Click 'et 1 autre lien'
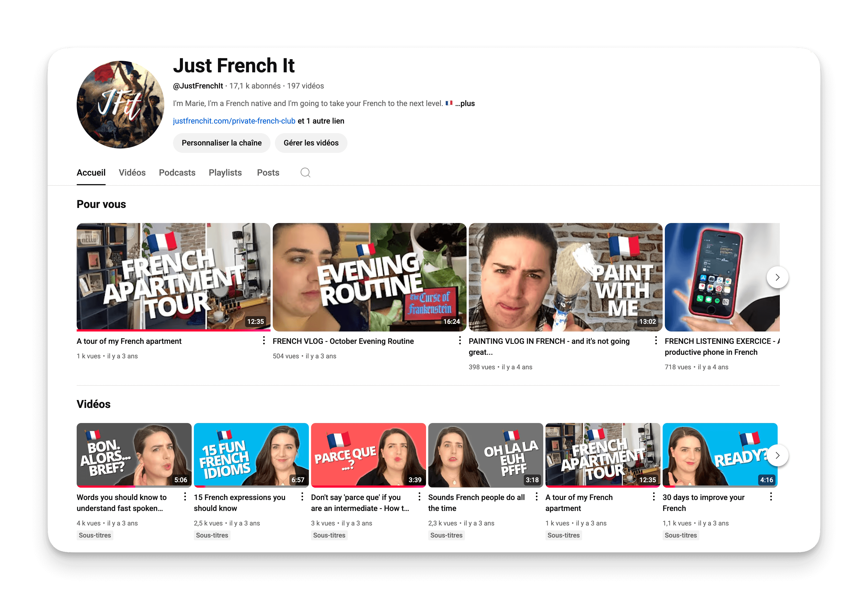The width and height of the screenshot is (868, 600). point(321,121)
